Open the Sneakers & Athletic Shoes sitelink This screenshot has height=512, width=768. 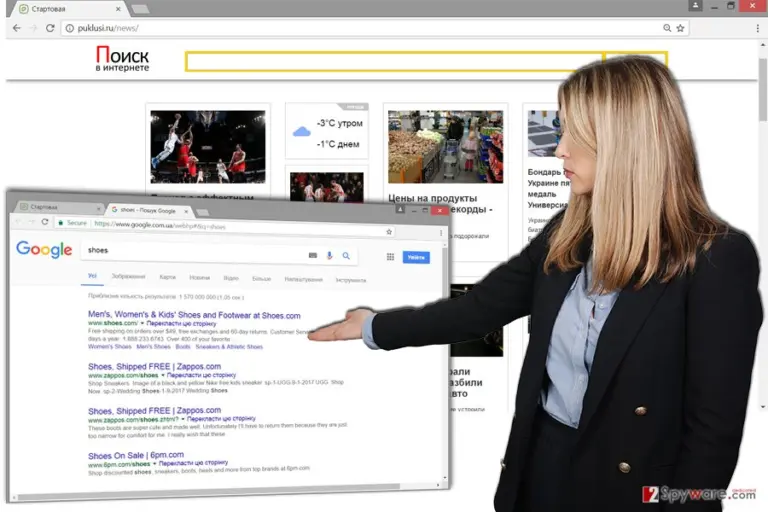[229, 347]
